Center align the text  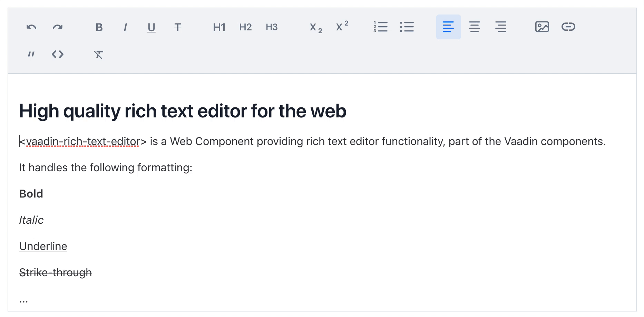coord(475,27)
